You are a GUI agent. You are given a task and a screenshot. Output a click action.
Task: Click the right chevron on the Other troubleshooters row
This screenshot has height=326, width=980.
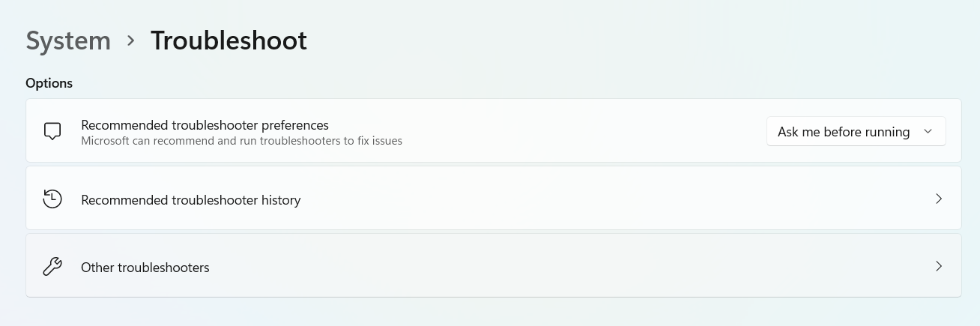(x=939, y=267)
